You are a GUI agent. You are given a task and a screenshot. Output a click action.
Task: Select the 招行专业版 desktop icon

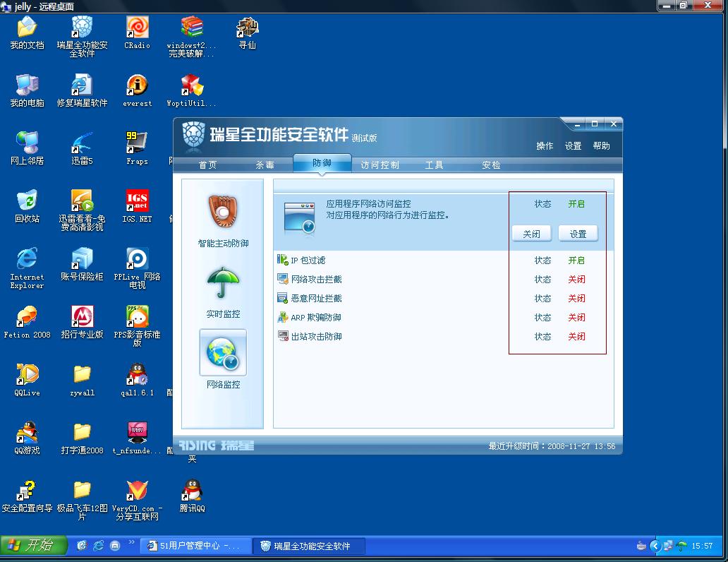(x=82, y=316)
